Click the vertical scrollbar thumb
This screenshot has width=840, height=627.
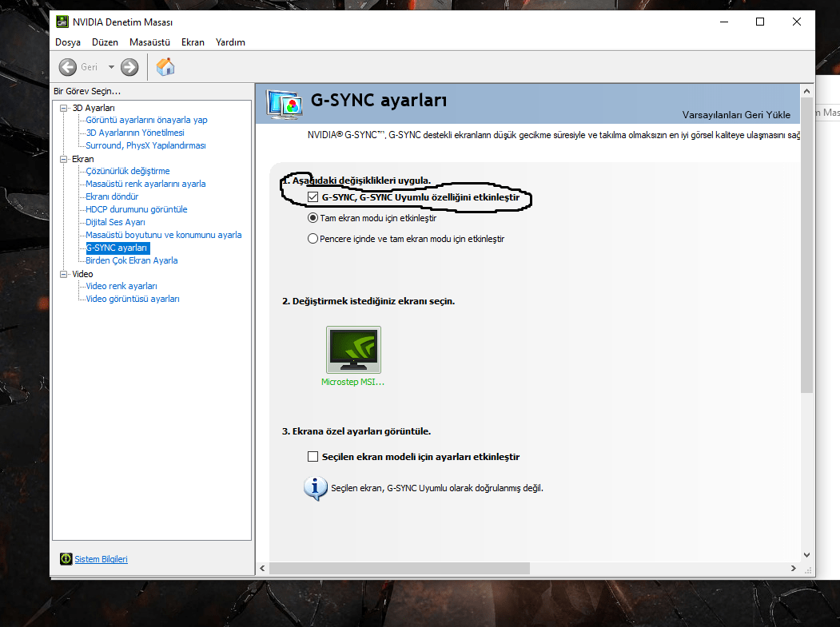pyautogui.click(x=806, y=245)
